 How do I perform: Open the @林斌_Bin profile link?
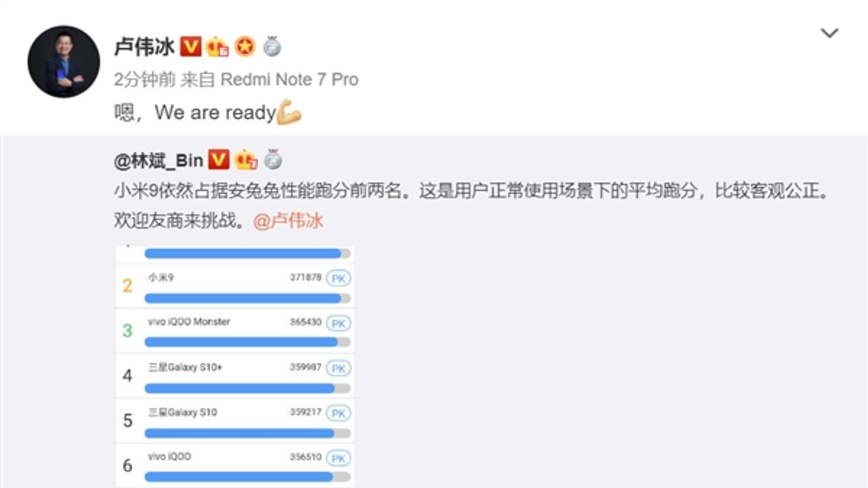[158, 160]
